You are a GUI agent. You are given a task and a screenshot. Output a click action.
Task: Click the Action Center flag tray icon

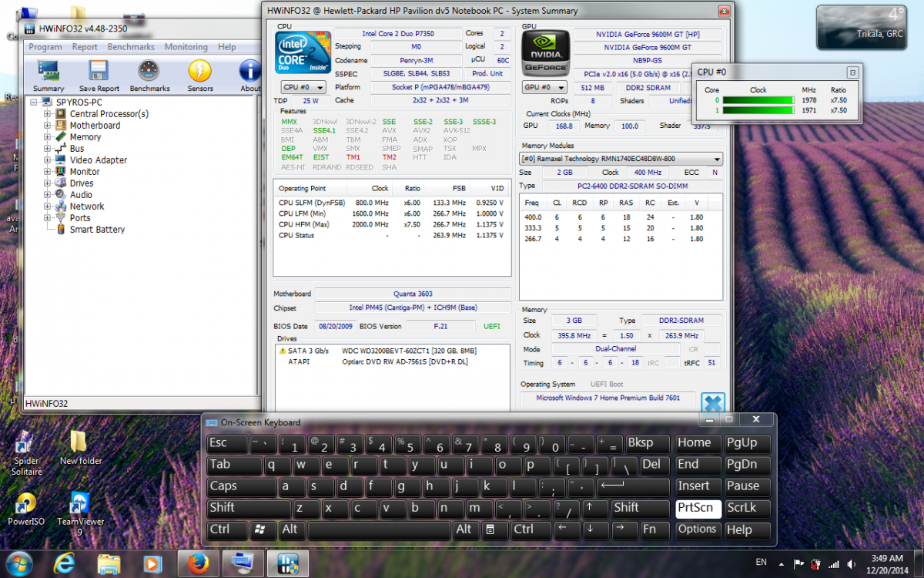tap(798, 564)
